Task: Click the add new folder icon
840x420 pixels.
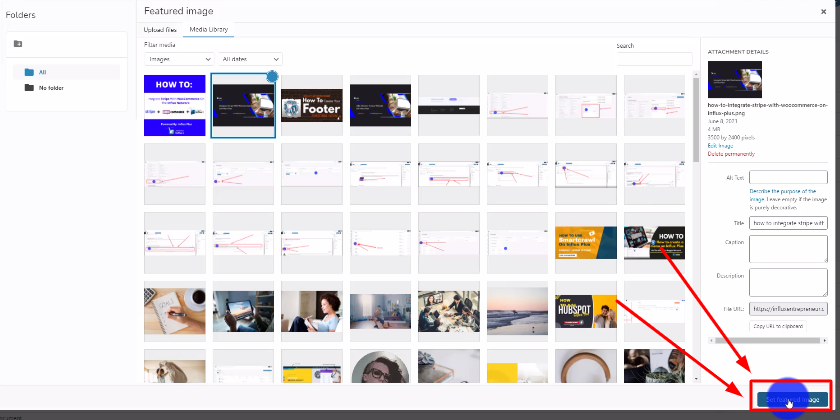Action: 18,44
